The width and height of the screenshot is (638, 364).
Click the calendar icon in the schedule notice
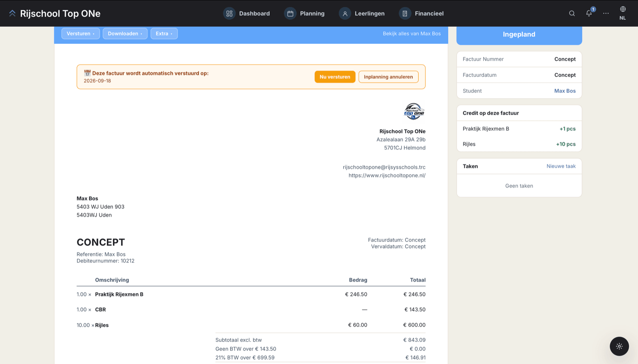click(87, 73)
